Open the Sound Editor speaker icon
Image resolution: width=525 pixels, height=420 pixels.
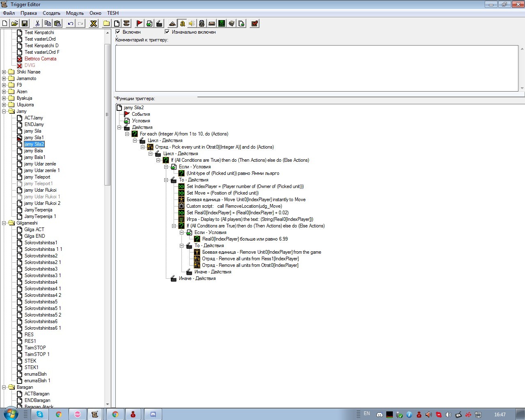(192, 23)
